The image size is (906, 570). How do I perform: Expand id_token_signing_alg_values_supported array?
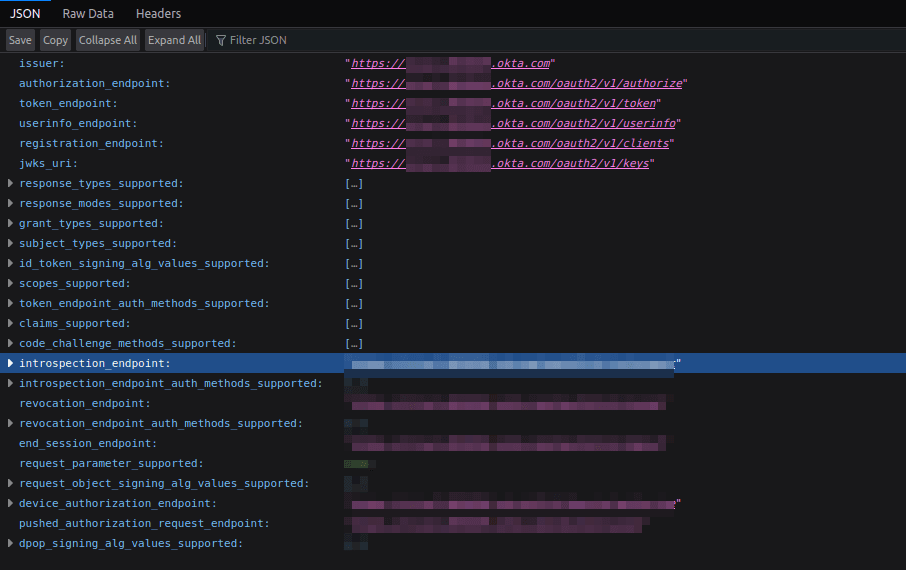tap(10, 264)
